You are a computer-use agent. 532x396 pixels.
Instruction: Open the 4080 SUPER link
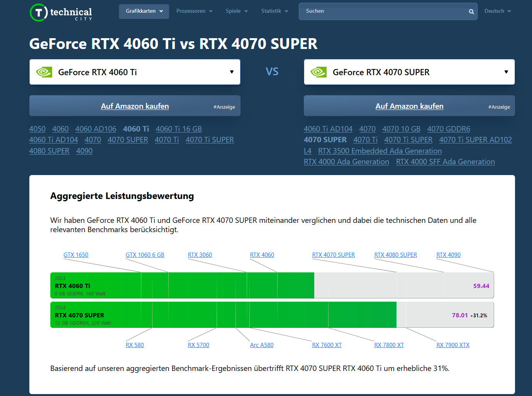(x=49, y=151)
